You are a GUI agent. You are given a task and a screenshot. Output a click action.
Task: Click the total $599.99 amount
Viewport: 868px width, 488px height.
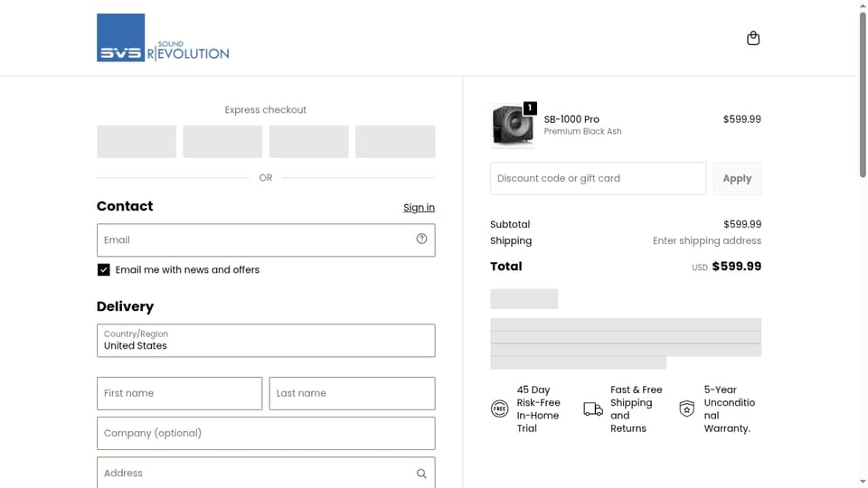(x=736, y=266)
